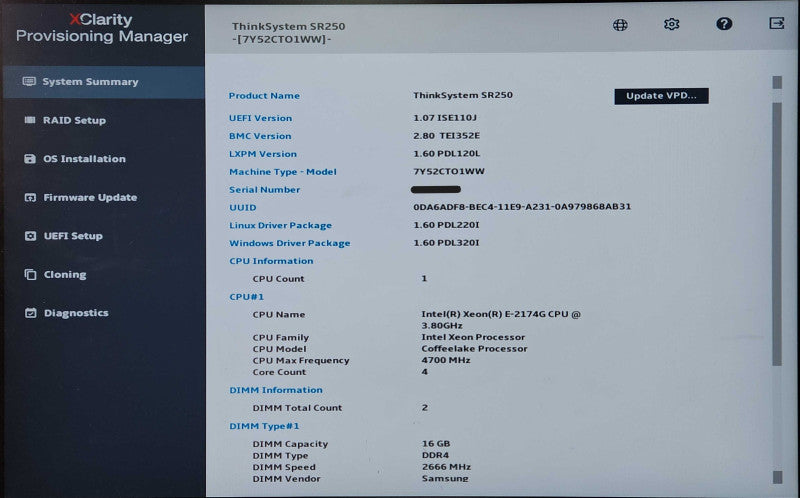Click the DIMM Vendor label
The height and width of the screenshot is (498, 800).
pyautogui.click(x=286, y=479)
